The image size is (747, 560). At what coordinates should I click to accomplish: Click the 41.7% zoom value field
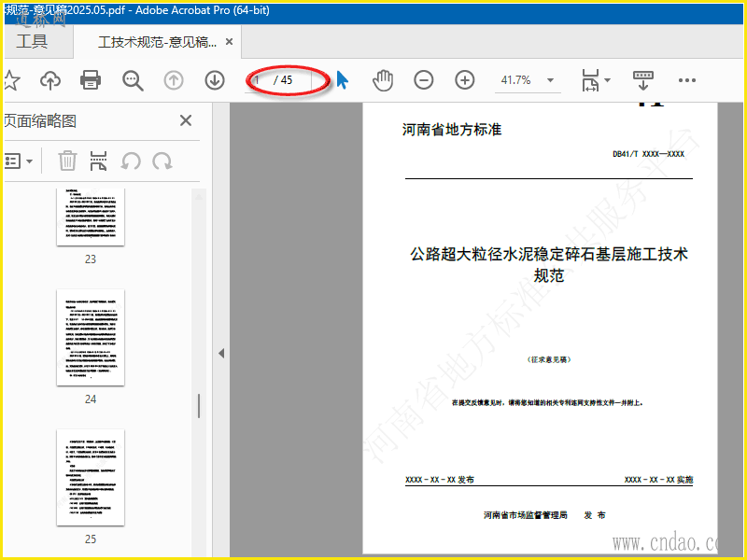pos(516,80)
